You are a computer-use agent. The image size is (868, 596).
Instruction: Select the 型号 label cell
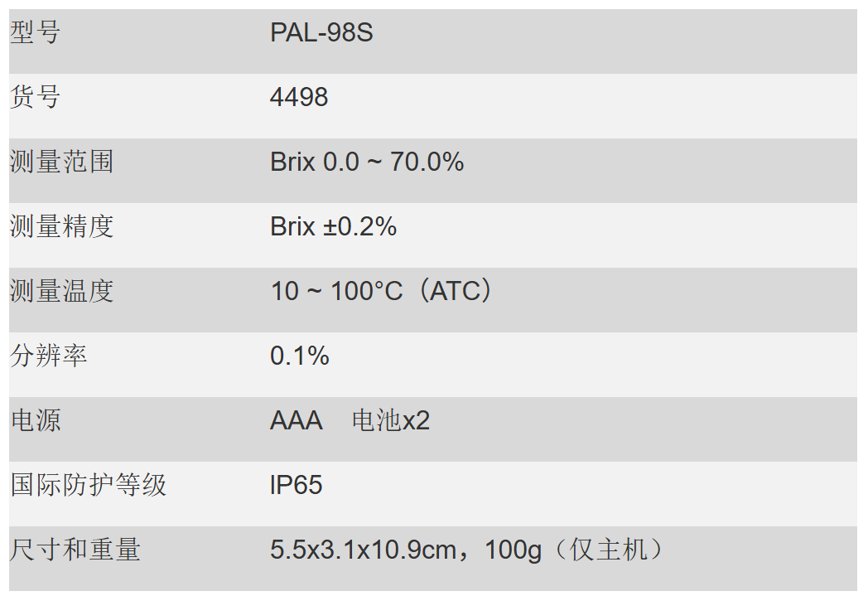coord(36,32)
